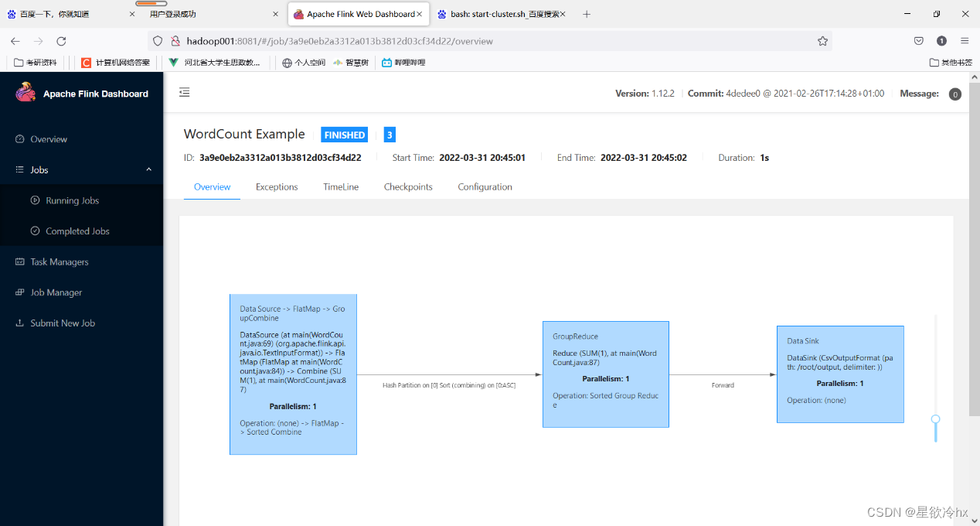This screenshot has width=980, height=526.
Task: Open the 个人空间 bookmark
Action: (x=304, y=63)
